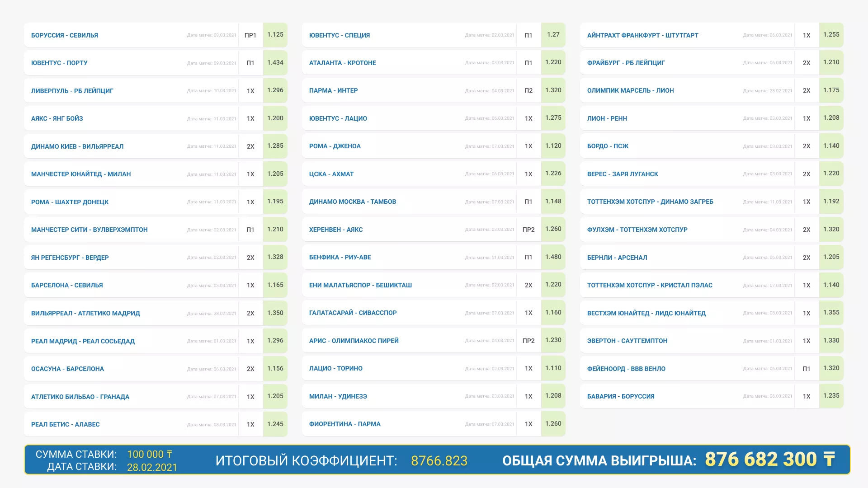Open Реал Бетис - Алавес match row

click(66, 424)
